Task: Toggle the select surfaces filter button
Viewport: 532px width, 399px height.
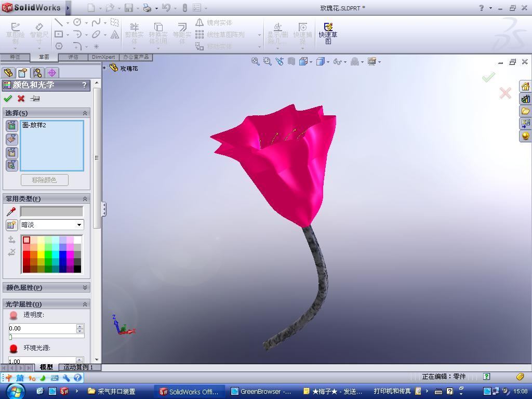Action: tap(12, 139)
